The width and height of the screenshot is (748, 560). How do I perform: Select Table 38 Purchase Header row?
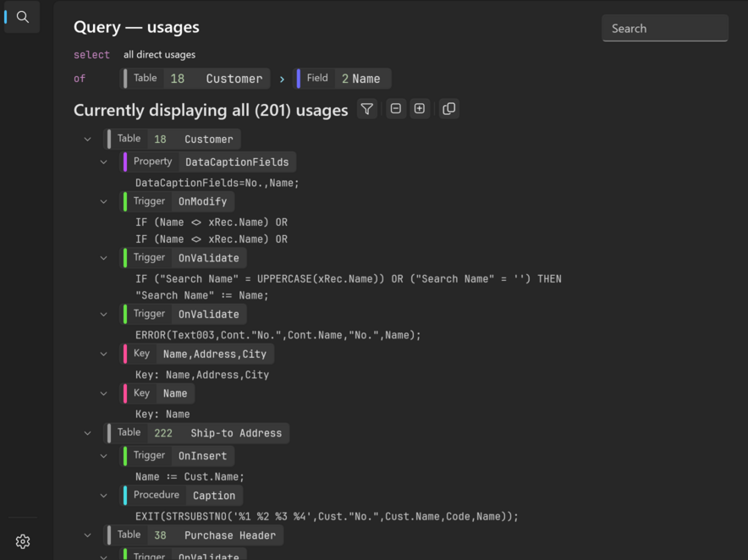[194, 535]
